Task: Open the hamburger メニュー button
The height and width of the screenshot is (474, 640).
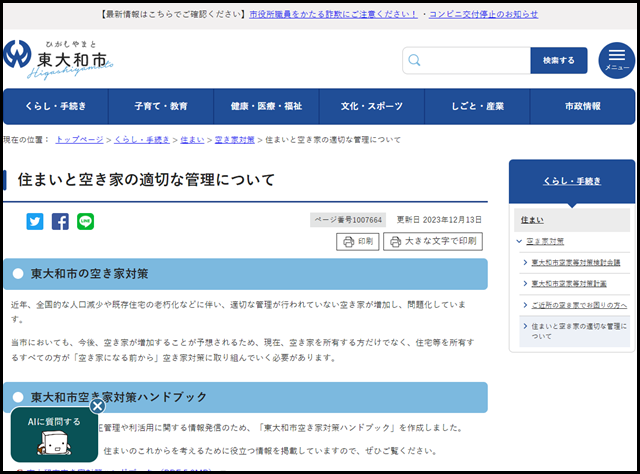Action: [616, 61]
